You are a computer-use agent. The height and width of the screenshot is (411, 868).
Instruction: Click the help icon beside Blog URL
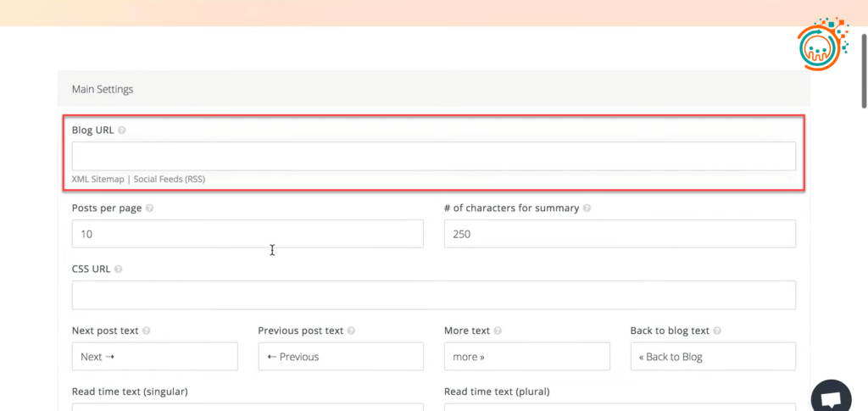point(122,131)
